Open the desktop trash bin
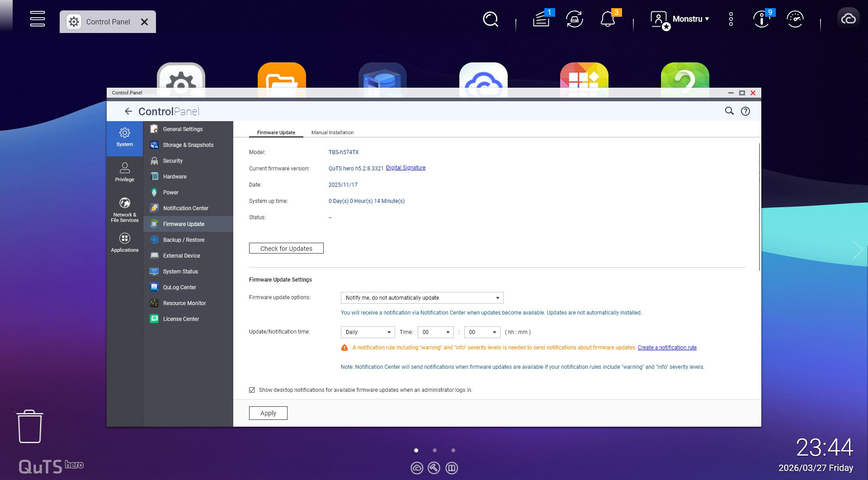This screenshot has width=868, height=480. tap(30, 427)
